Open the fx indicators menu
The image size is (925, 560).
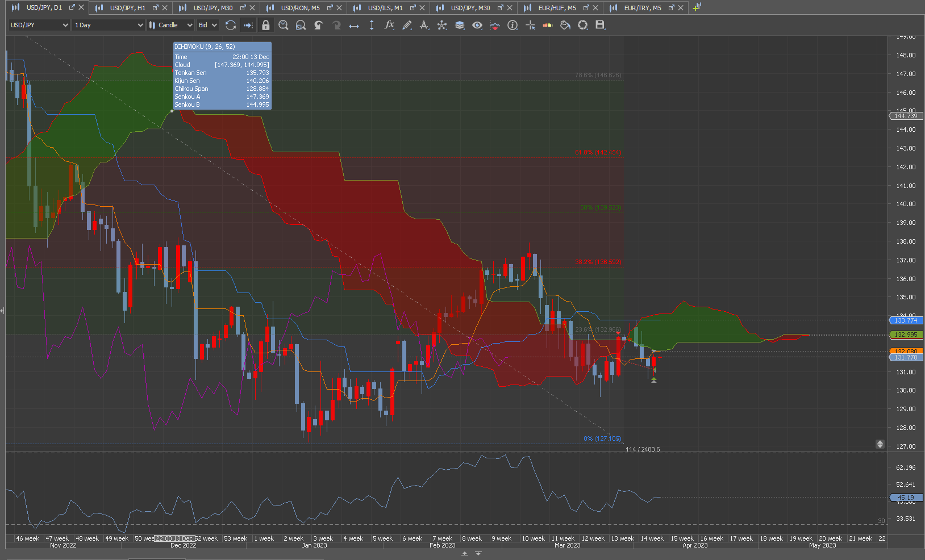pos(389,25)
